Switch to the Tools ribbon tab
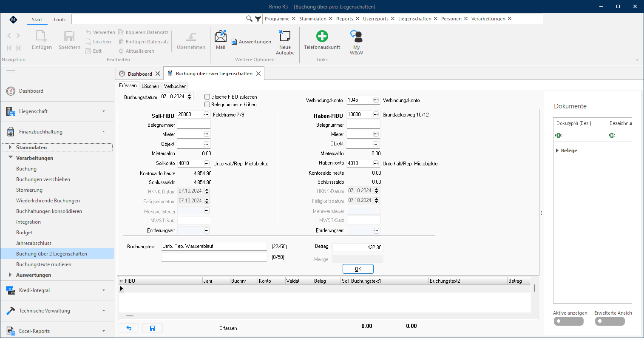 tap(60, 20)
